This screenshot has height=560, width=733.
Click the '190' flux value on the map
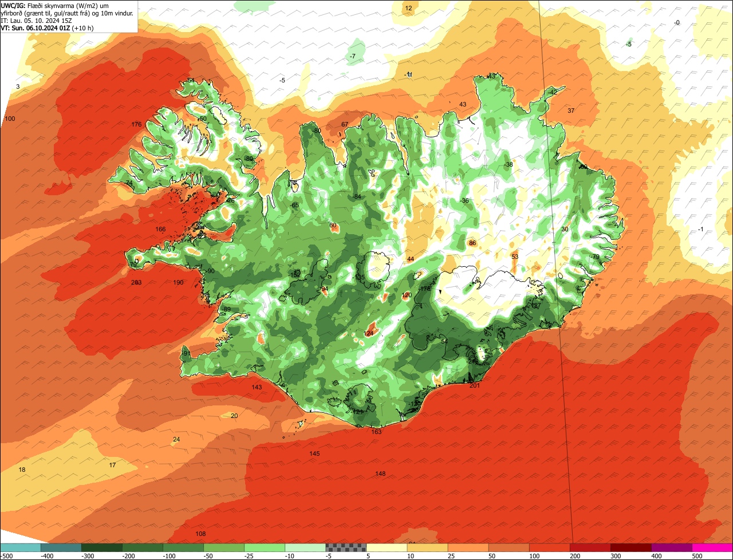tap(178, 282)
